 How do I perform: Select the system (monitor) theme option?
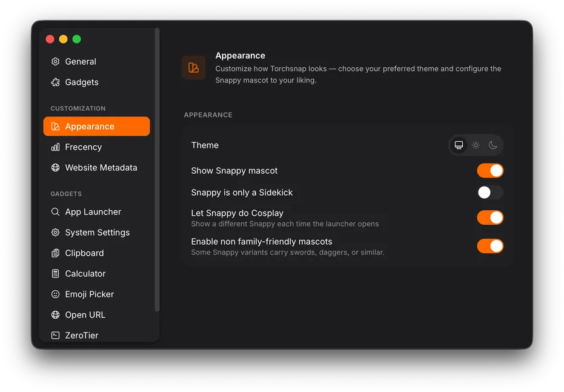coord(459,145)
